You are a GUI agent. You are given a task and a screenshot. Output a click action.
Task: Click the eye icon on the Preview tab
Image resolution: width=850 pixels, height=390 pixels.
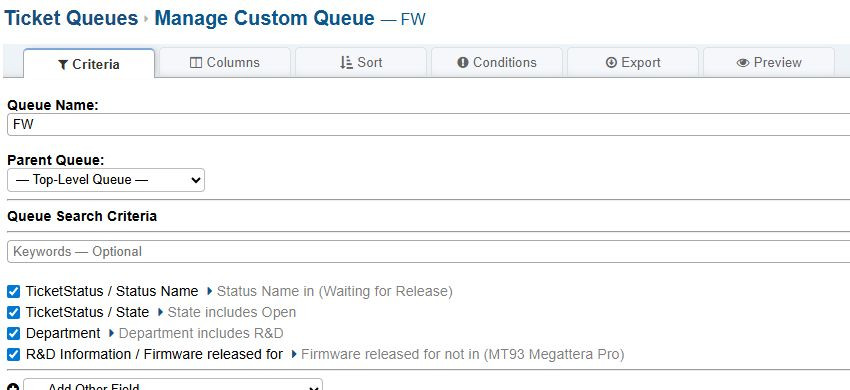tap(743, 63)
